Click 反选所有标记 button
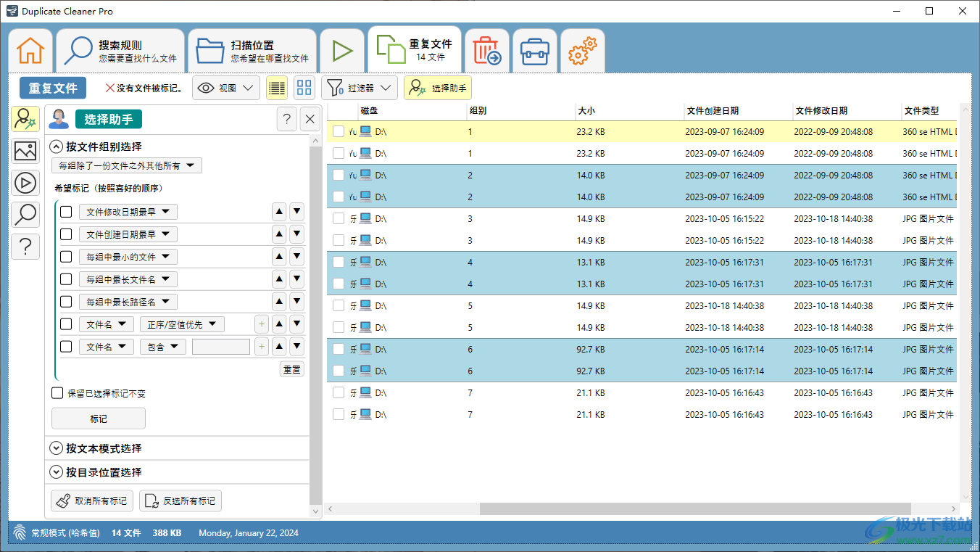Screen dimensions: 980x552 coord(180,500)
